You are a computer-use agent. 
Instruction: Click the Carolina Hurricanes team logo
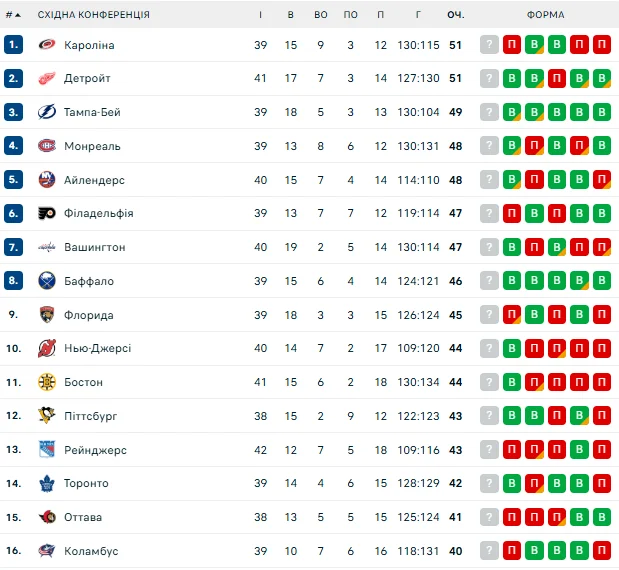point(47,45)
